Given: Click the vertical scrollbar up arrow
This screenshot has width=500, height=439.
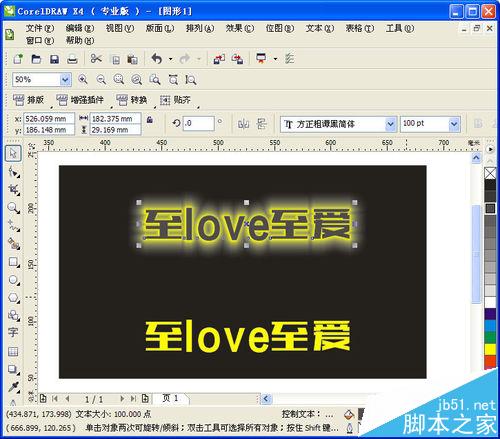Looking at the screenshot, I should [477, 157].
